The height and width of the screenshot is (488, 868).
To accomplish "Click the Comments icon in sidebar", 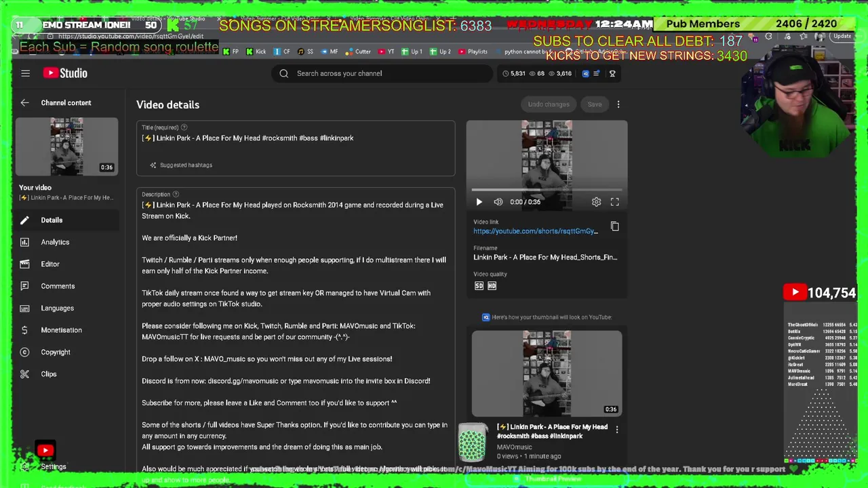I will click(24, 286).
